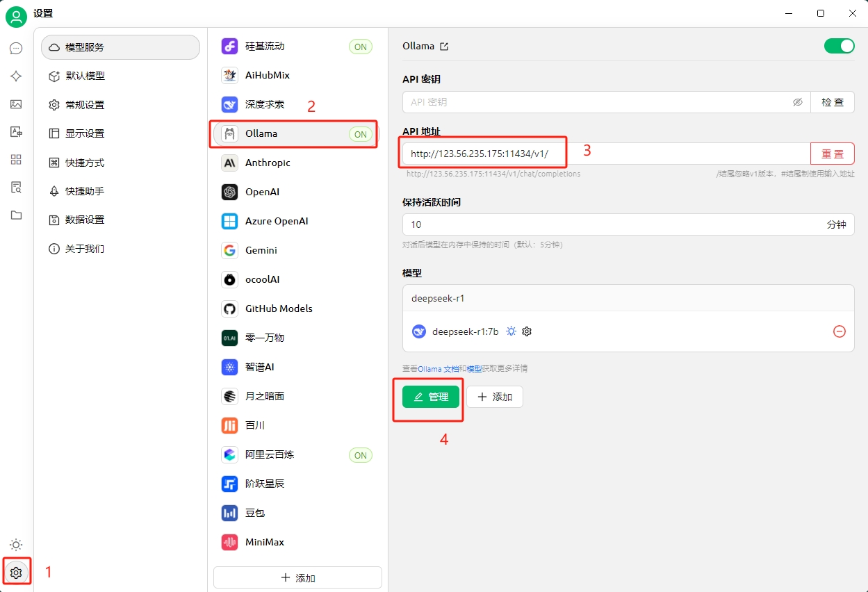868x592 pixels.
Task: Open the mini apps grid icon
Action: pos(16,160)
